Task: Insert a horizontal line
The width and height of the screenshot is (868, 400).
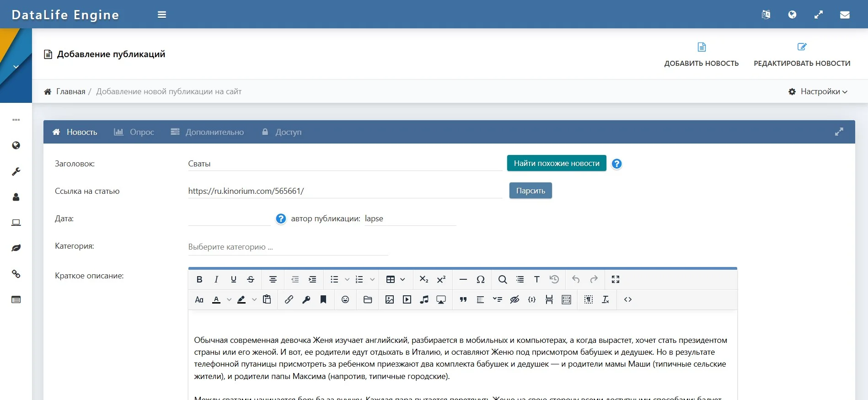Action: [463, 279]
